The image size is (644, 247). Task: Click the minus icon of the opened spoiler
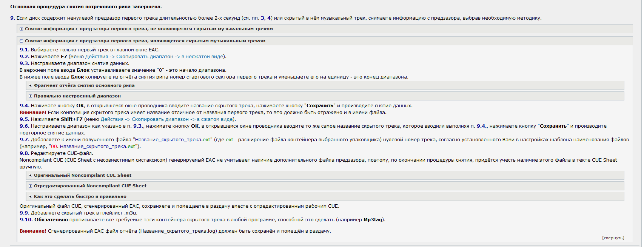pos(22,41)
